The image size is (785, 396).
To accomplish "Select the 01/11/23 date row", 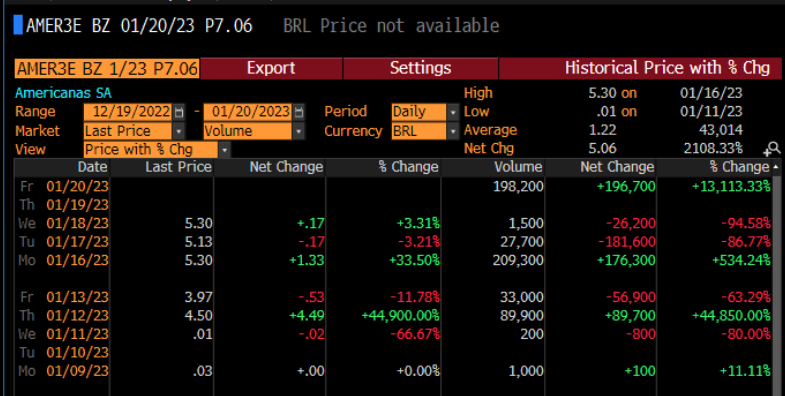I will pyautogui.click(x=393, y=334).
